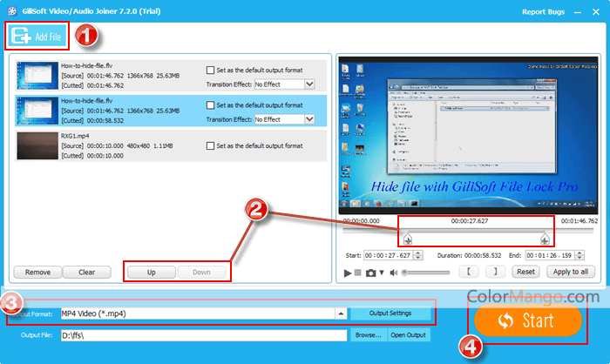610x364 pixels.
Task: Take a snapshot with camera icon
Action: [x=370, y=273]
